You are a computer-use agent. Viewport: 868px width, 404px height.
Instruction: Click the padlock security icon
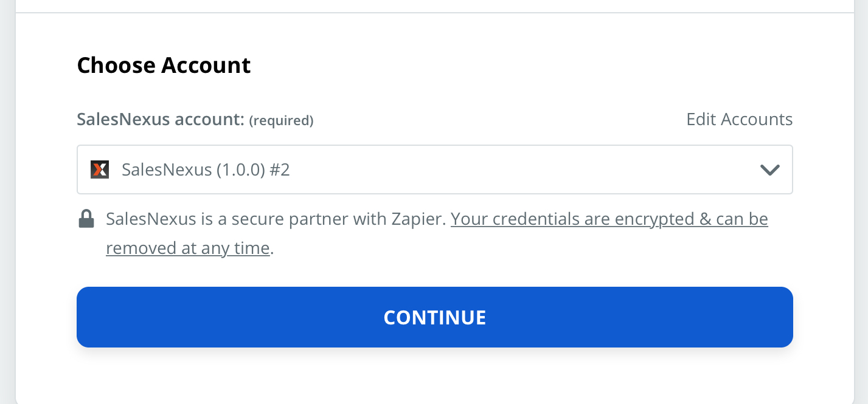[86, 219]
